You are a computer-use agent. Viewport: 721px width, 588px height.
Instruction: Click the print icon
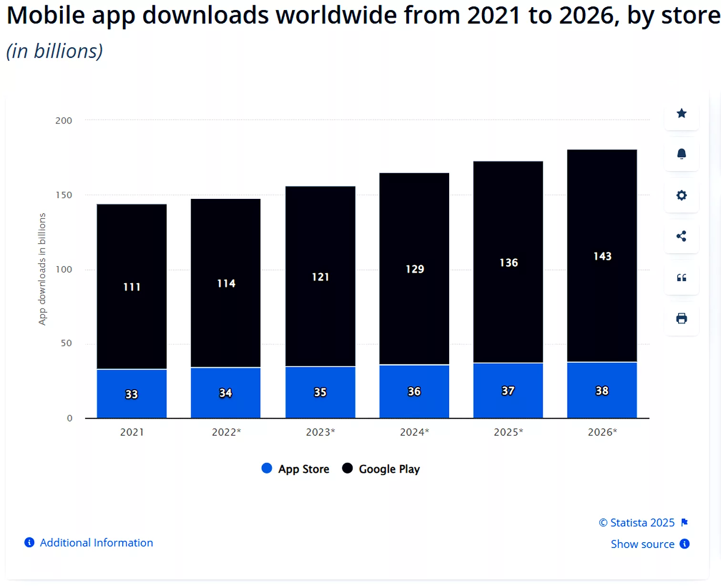pyautogui.click(x=681, y=319)
